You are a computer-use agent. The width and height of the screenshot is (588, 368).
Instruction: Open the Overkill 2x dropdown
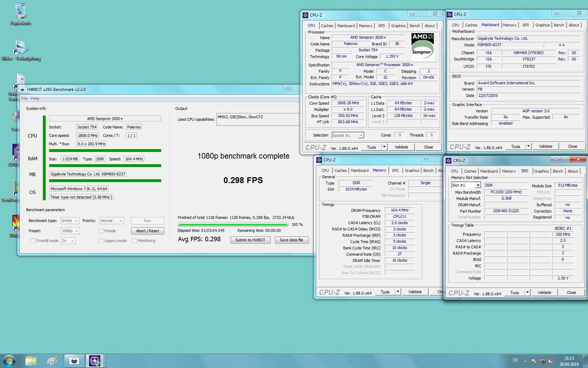pyautogui.click(x=68, y=241)
